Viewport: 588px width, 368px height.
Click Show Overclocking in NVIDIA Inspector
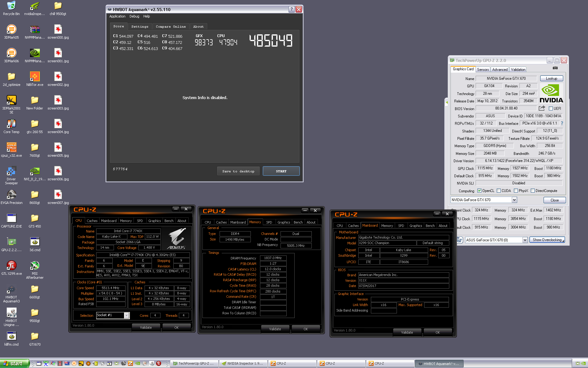[547, 240]
